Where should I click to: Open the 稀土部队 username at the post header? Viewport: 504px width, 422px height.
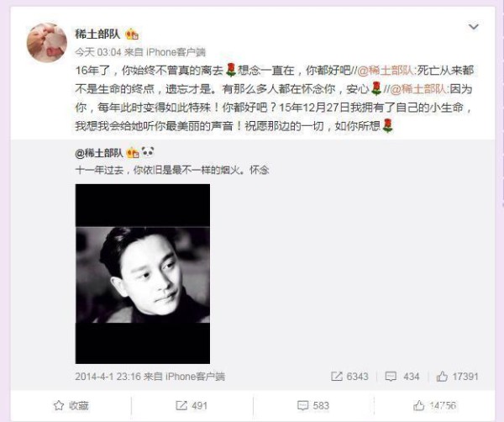(97, 34)
